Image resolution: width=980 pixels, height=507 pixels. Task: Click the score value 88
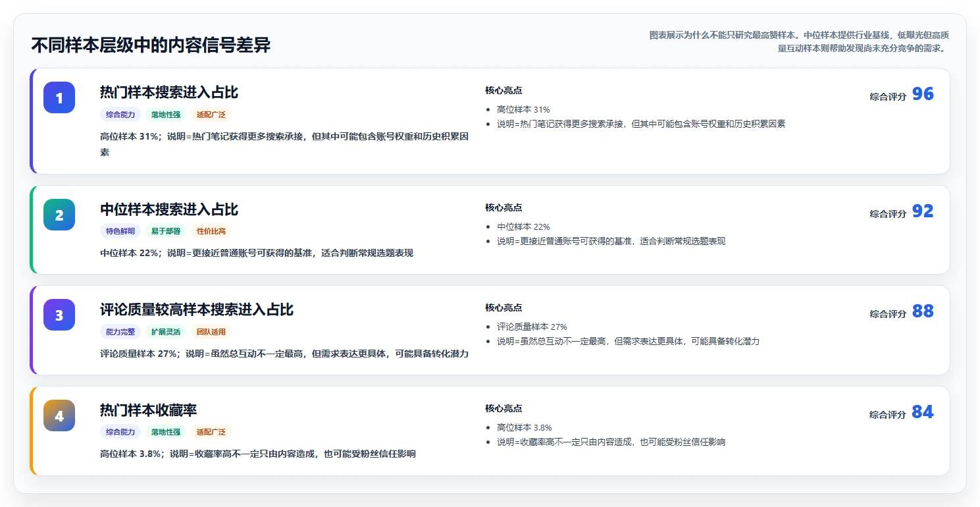pyautogui.click(x=923, y=311)
